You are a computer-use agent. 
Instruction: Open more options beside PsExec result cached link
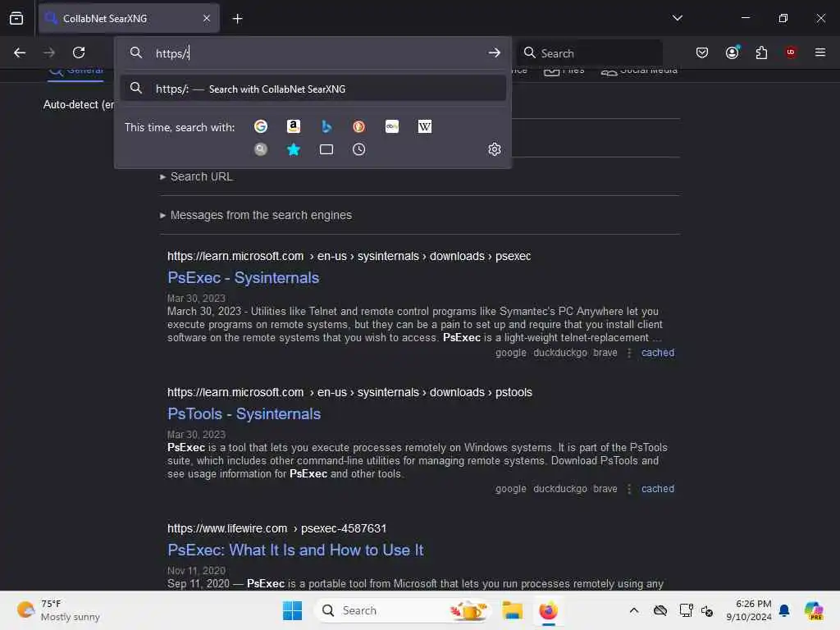pos(629,353)
